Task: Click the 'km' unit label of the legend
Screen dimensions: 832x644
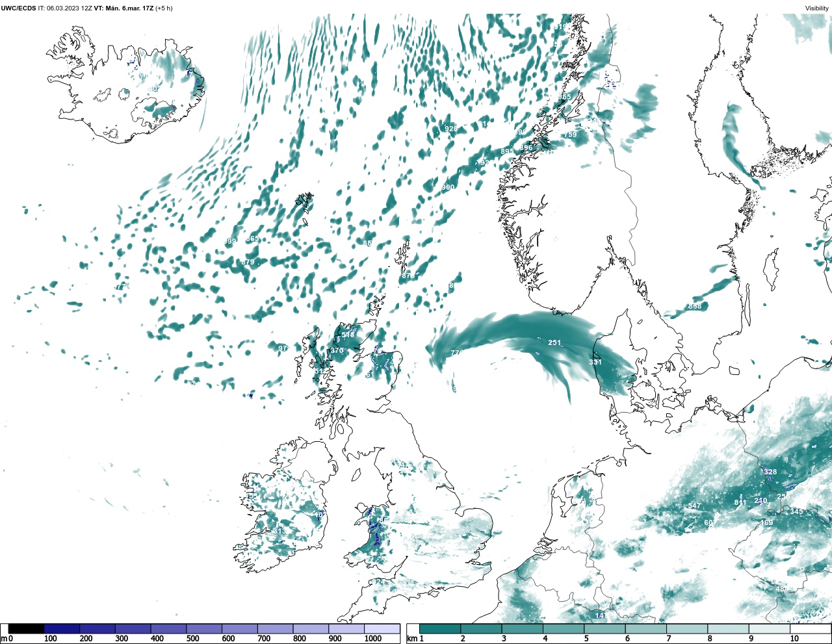Action: point(411,639)
